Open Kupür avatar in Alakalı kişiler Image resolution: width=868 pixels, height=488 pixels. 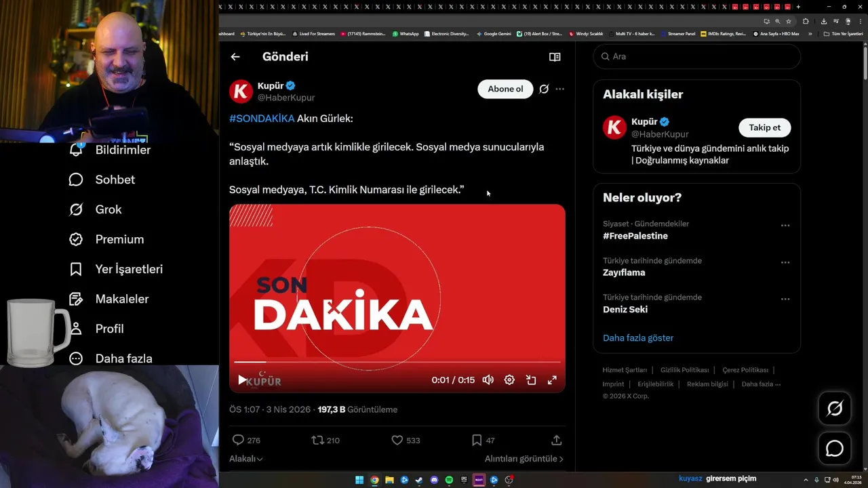(x=614, y=127)
